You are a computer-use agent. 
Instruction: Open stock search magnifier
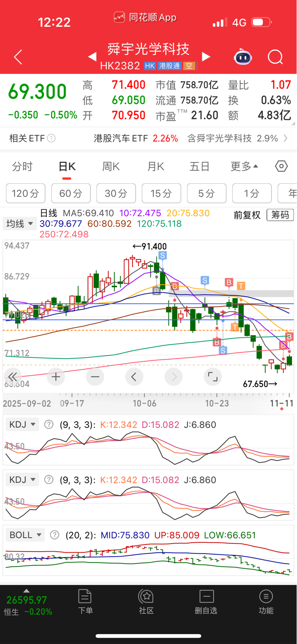[x=275, y=57]
